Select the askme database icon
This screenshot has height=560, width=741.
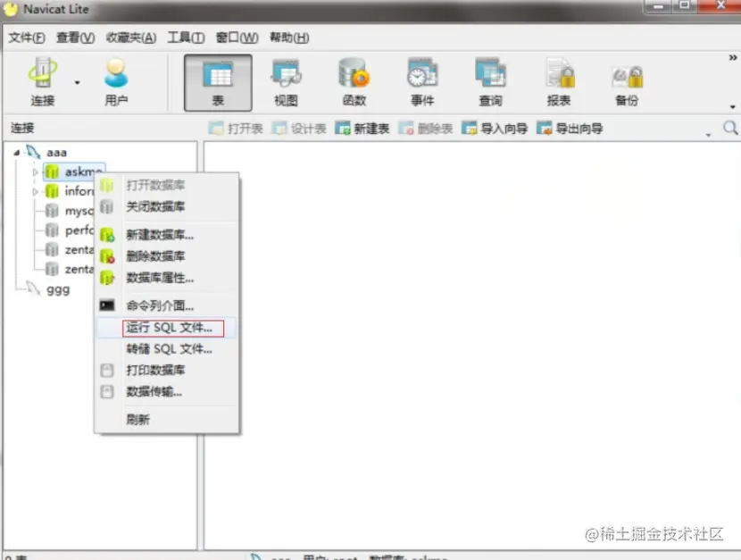tap(52, 172)
